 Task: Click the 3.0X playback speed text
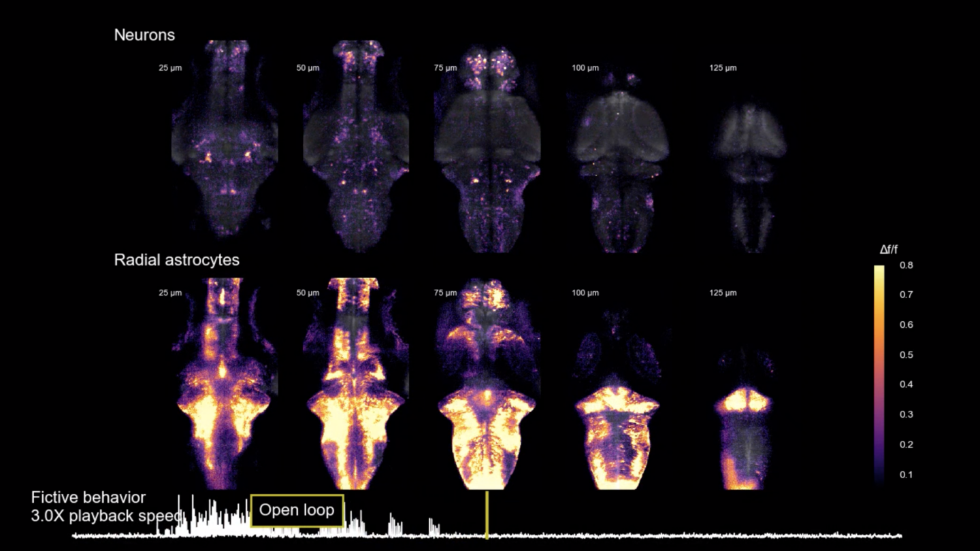pyautogui.click(x=106, y=516)
